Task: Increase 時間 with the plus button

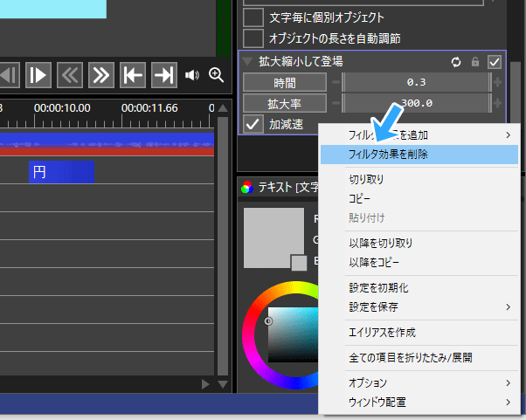Action: 498,82
